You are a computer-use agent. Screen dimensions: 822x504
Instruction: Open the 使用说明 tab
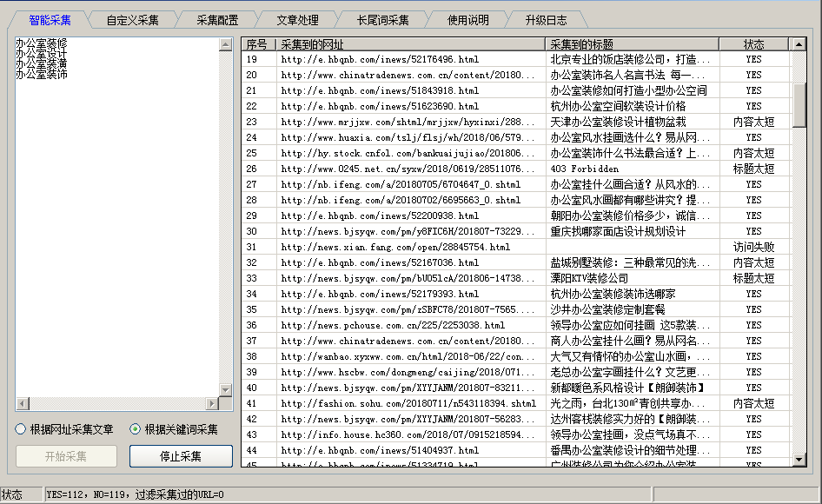point(467,20)
